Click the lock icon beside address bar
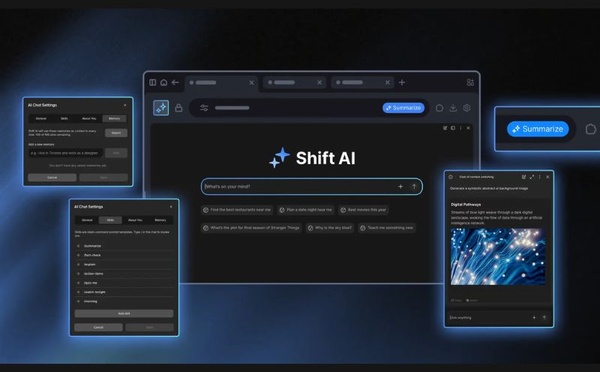Screen dimensions: 600x372 point(179,108)
